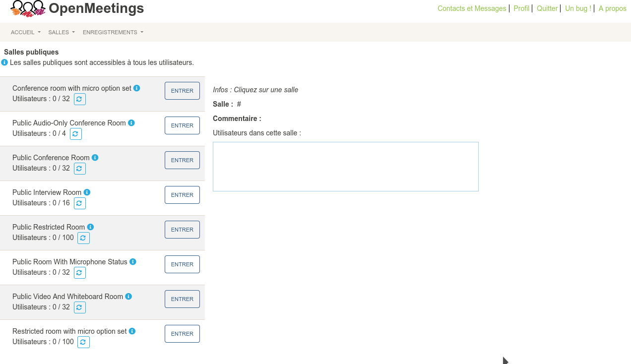Expand the Salles menu
Image resolution: width=631 pixels, height=364 pixels.
click(x=62, y=32)
